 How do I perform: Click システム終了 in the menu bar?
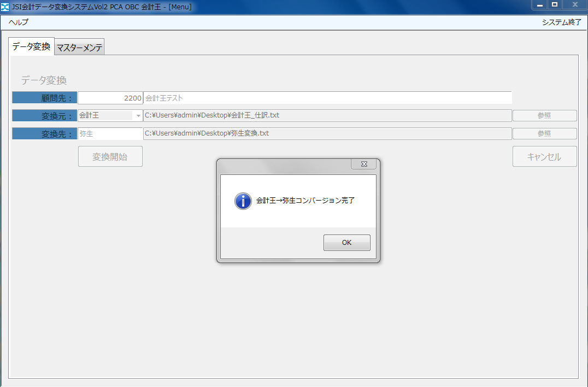click(x=561, y=22)
